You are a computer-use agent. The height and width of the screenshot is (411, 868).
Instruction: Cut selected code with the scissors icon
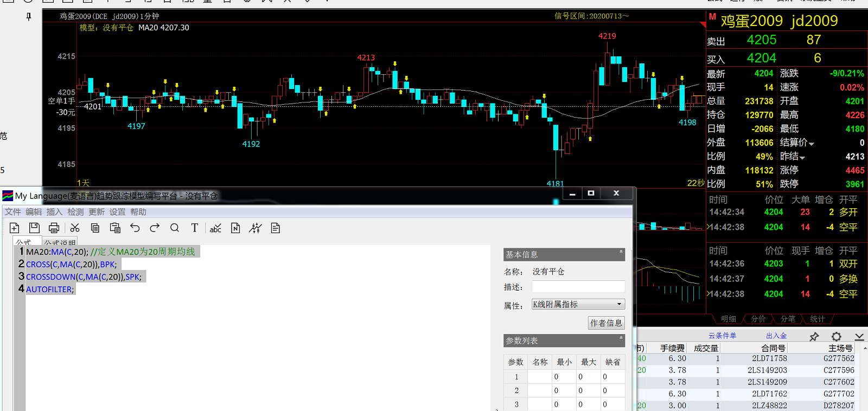coord(75,228)
